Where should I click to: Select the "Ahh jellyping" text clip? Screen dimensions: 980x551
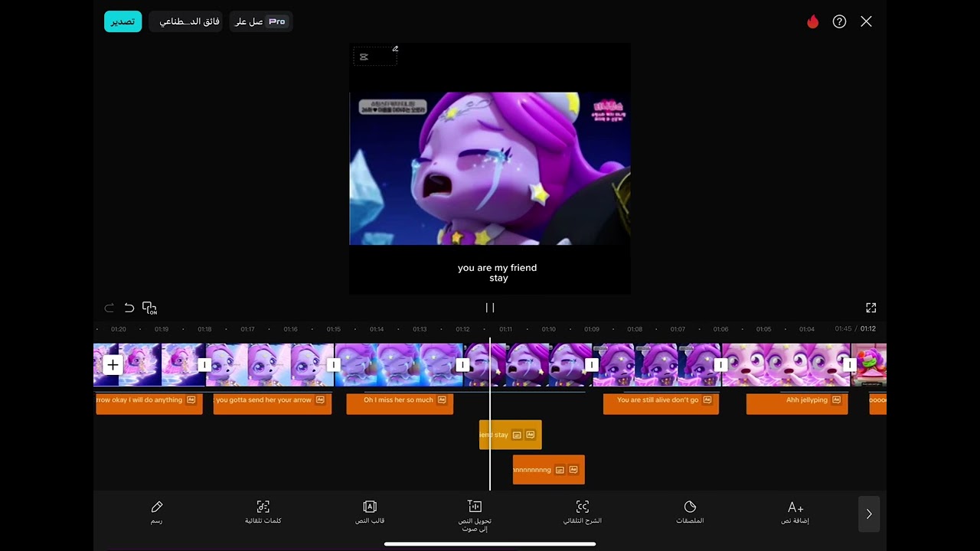click(x=797, y=403)
